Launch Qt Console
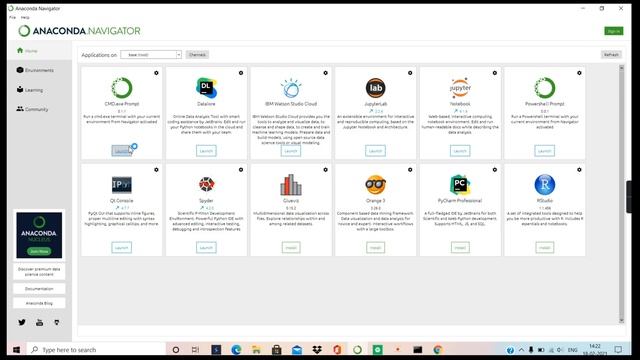640x360 pixels. (122, 248)
